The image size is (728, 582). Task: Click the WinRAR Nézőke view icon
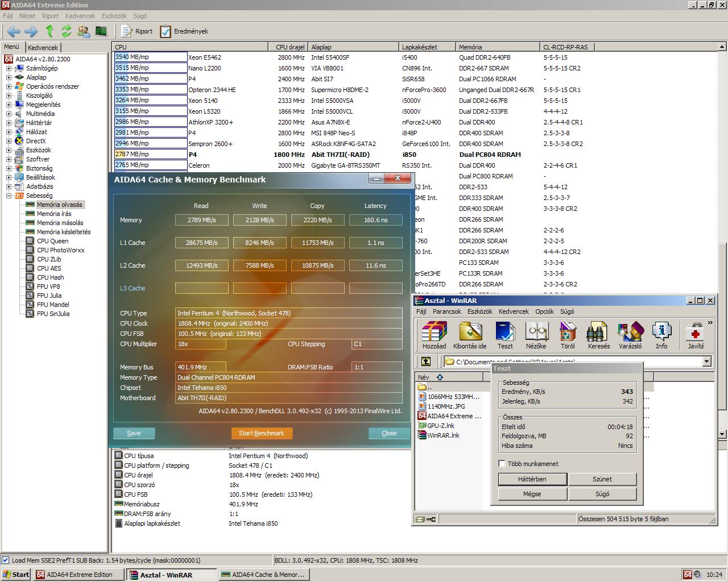click(536, 332)
